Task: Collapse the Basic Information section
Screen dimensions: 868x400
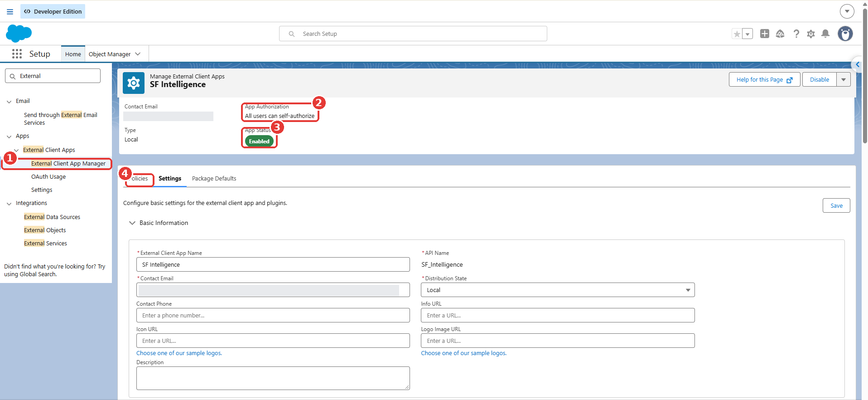Action: tap(132, 223)
